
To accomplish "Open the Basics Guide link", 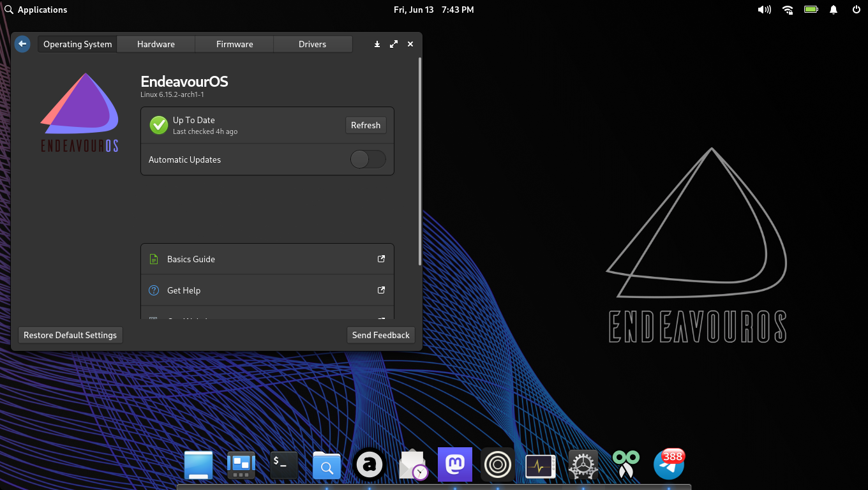I will tap(267, 259).
